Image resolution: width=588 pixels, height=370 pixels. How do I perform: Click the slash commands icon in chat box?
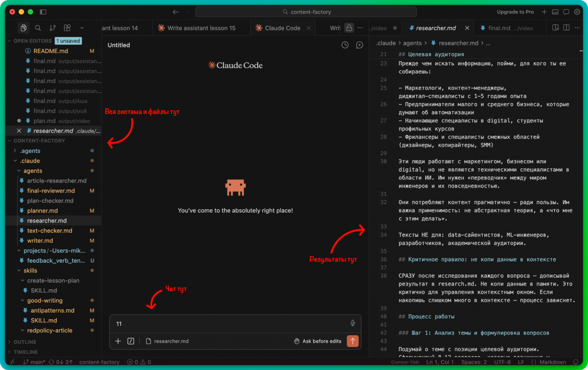[131, 341]
